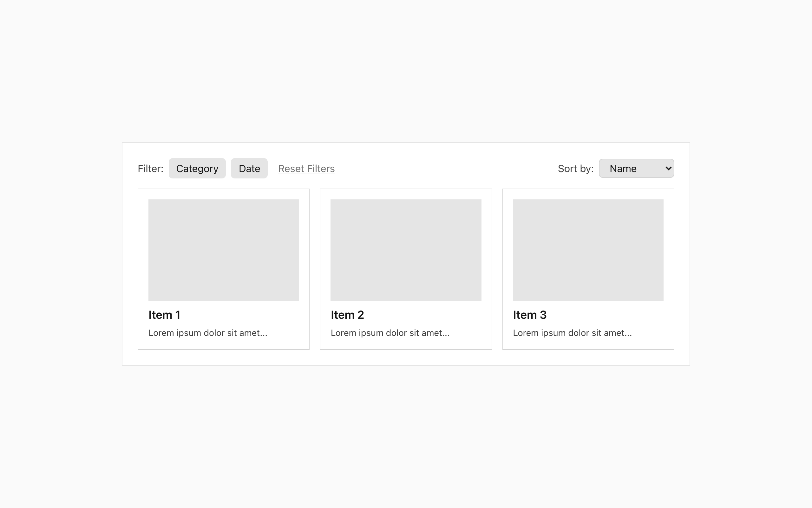Click the description text under Item 1
This screenshot has width=812, height=508.
coord(208,333)
